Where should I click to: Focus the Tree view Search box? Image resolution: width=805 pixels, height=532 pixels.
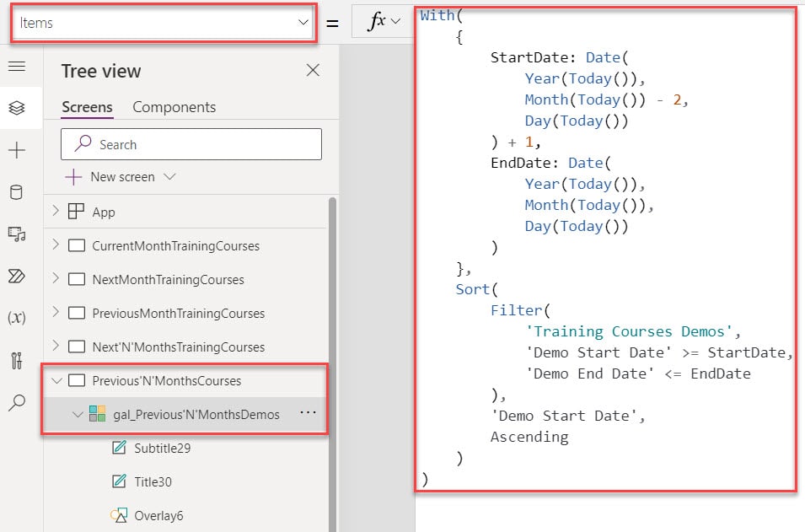pos(191,144)
